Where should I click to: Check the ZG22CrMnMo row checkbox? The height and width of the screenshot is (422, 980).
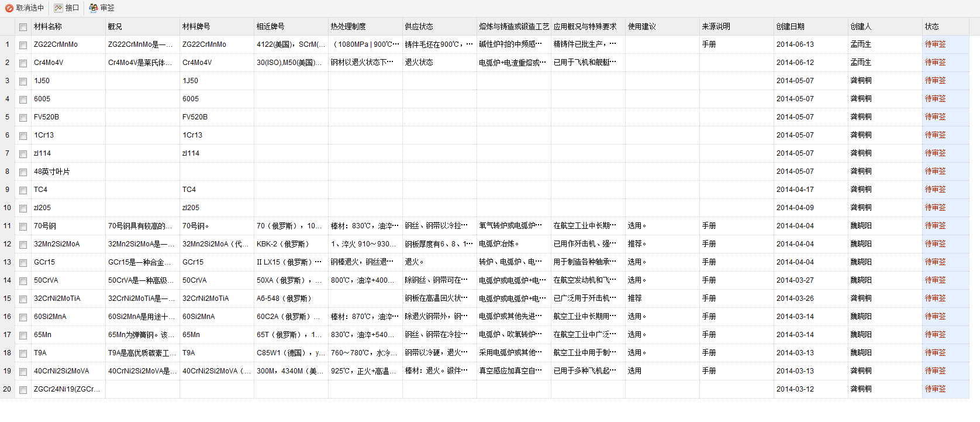(x=23, y=45)
